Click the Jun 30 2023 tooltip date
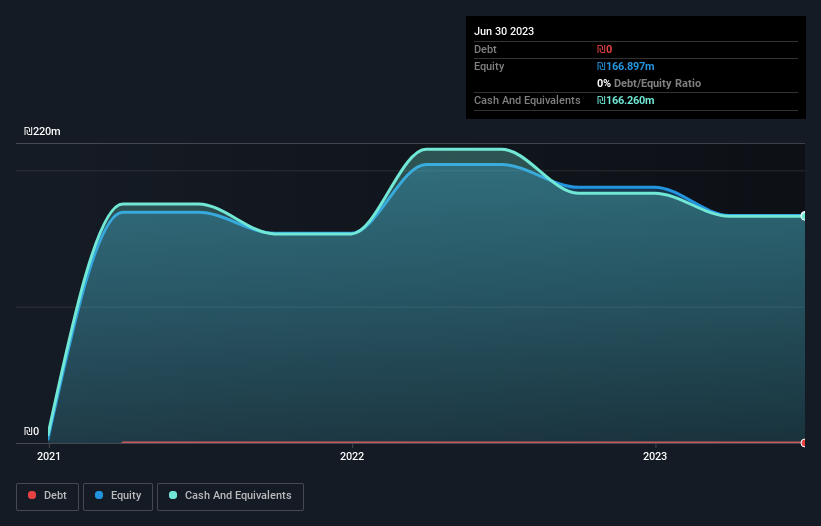Screen dimensions: 821x526 [504, 31]
